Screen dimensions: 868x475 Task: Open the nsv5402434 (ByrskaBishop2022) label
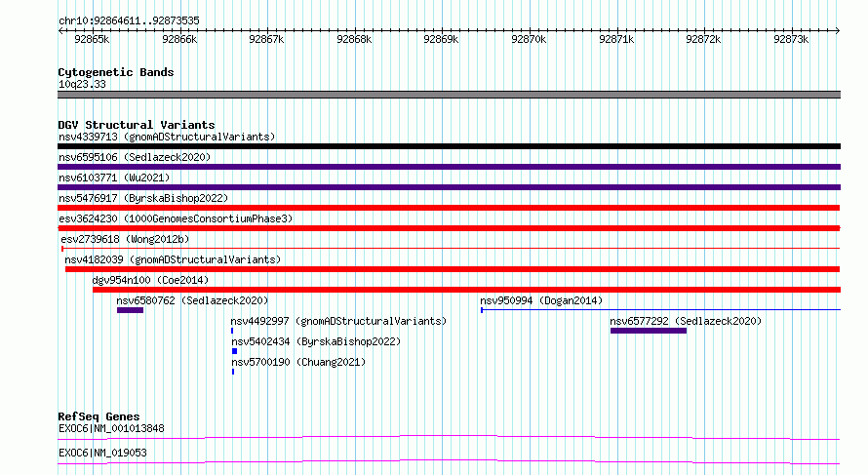(x=316, y=341)
